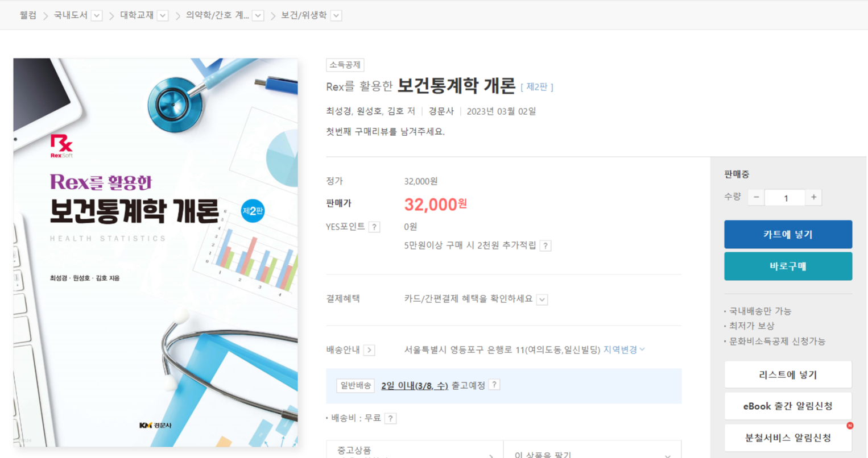Click 바로구매 button
Image resolution: width=868 pixels, height=458 pixels.
[788, 266]
